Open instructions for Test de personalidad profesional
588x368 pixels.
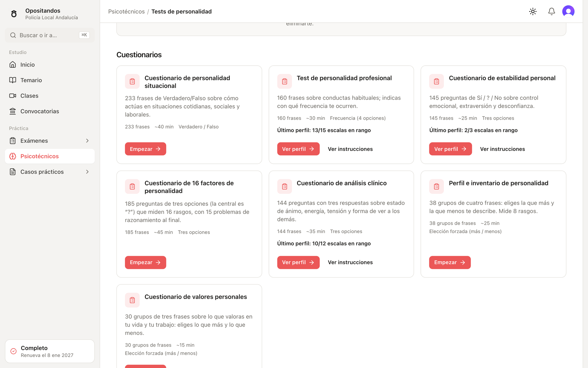pyautogui.click(x=350, y=149)
